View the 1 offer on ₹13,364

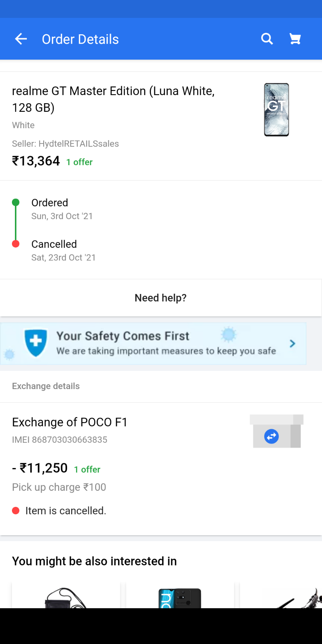pyautogui.click(x=79, y=162)
